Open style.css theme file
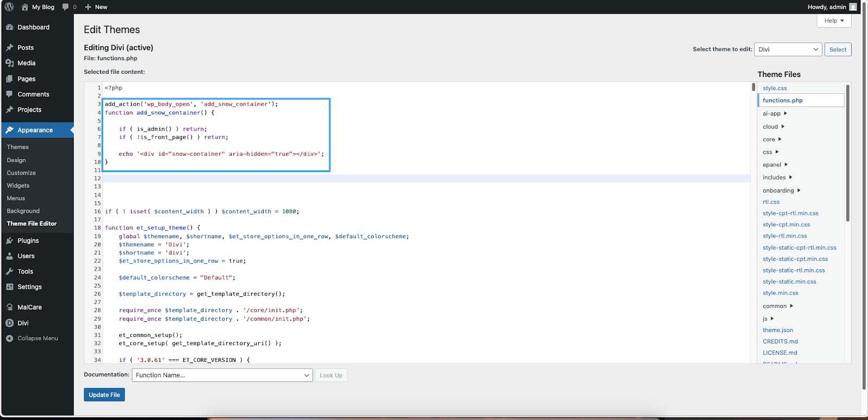Screen dimensions: 868x420 tap(775, 88)
